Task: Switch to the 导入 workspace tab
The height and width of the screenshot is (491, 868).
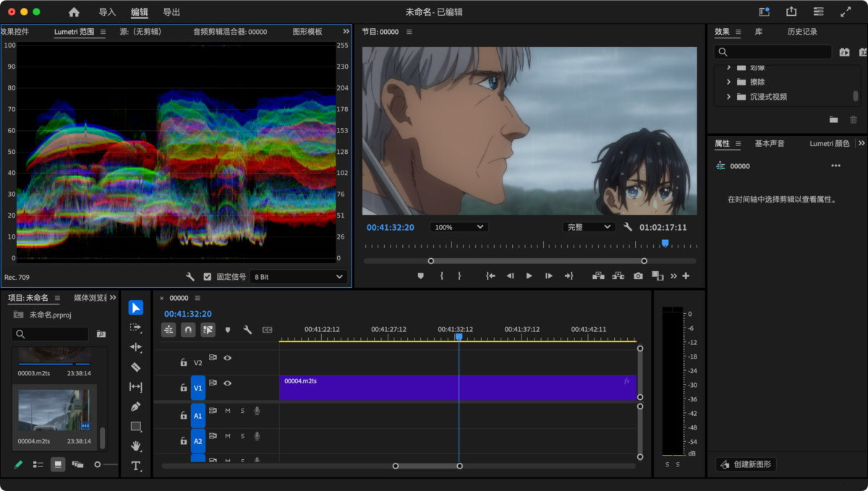Action: [107, 12]
